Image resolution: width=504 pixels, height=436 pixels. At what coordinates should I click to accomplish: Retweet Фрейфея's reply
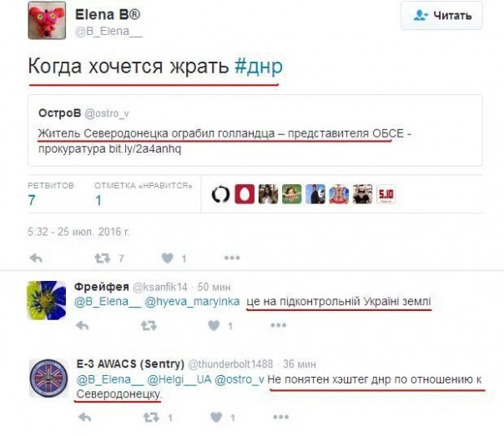(149, 326)
